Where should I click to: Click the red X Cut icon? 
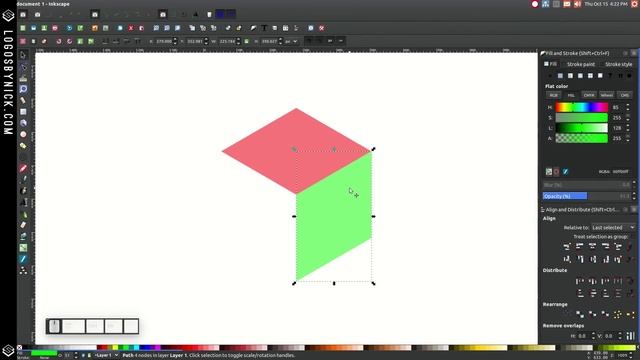tap(131, 28)
